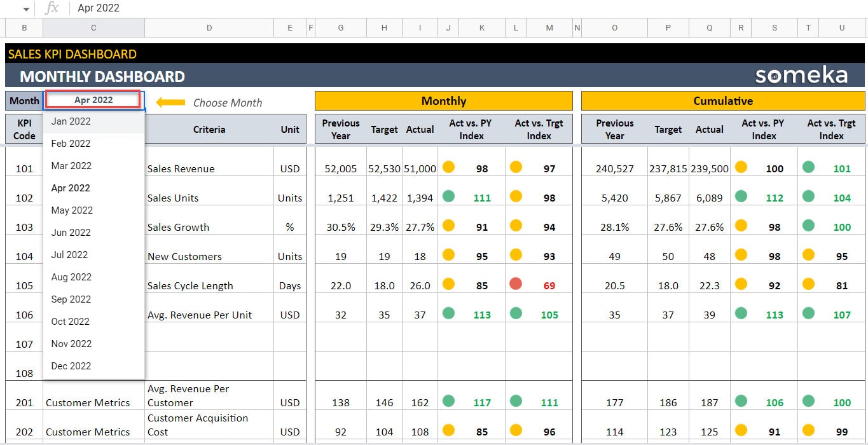Select column E header
The width and height of the screenshot is (868, 445).
[x=290, y=28]
